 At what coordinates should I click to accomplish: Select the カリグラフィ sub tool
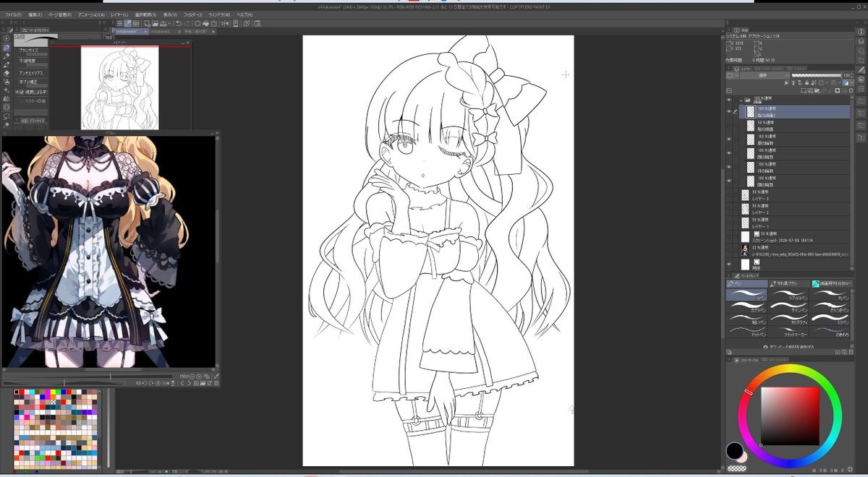788,319
